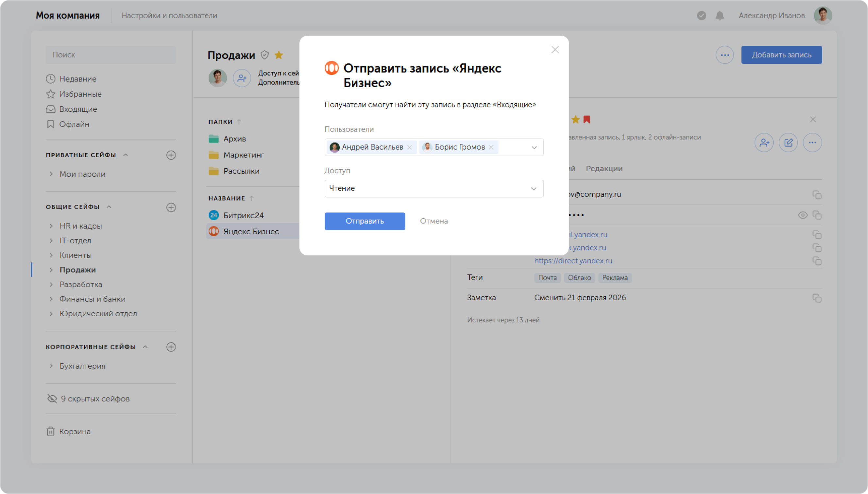Toggle favorite star next to Продажи
868x494 pixels.
[279, 55]
